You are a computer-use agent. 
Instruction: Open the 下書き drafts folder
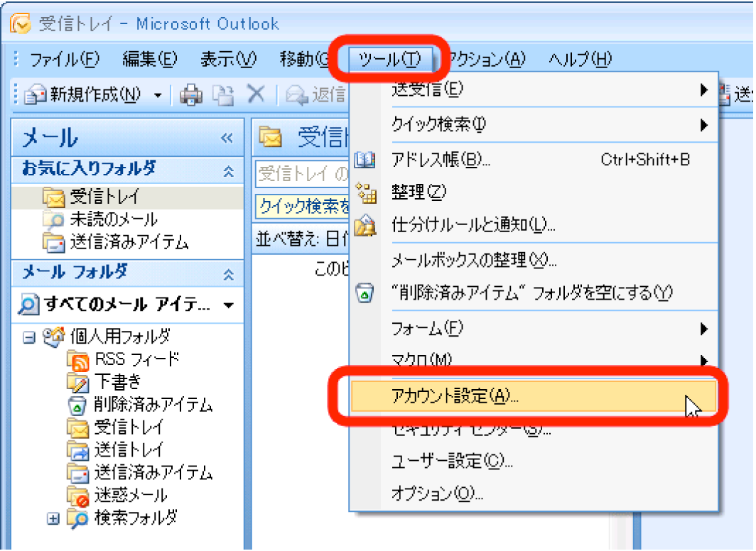118,382
